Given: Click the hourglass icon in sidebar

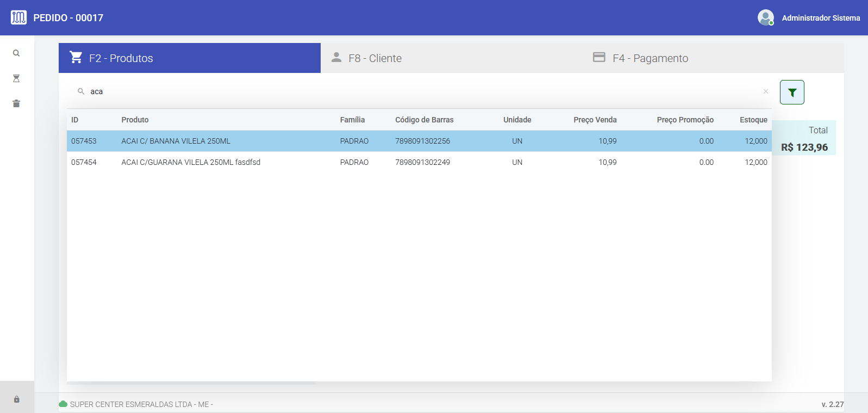Looking at the screenshot, I should click(16, 78).
